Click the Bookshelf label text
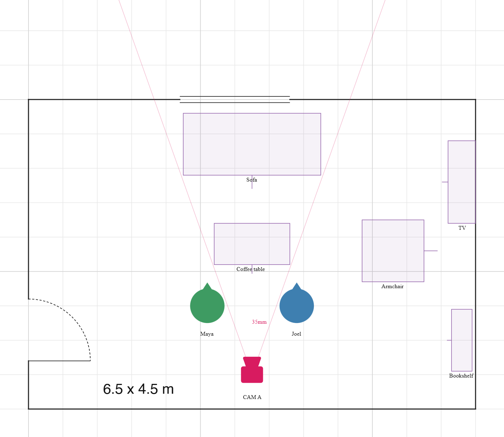Viewport: 504px width, 437px height. 461,376
